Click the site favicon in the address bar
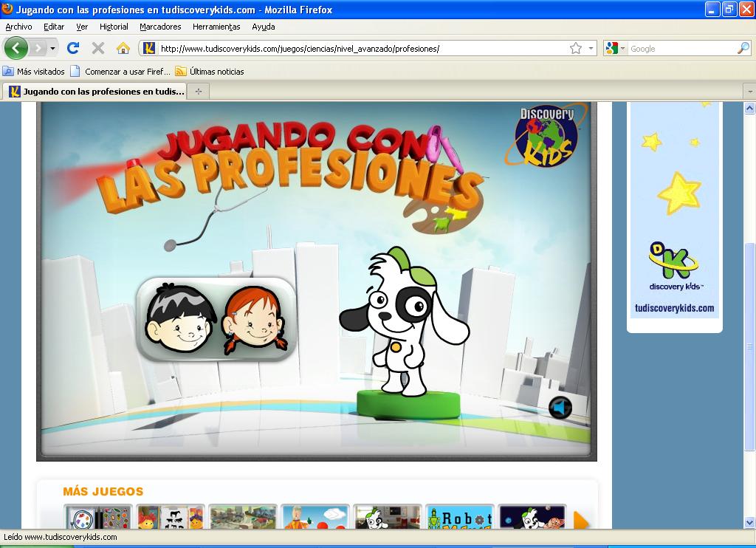Viewport: 756px width, 548px height. [x=149, y=48]
